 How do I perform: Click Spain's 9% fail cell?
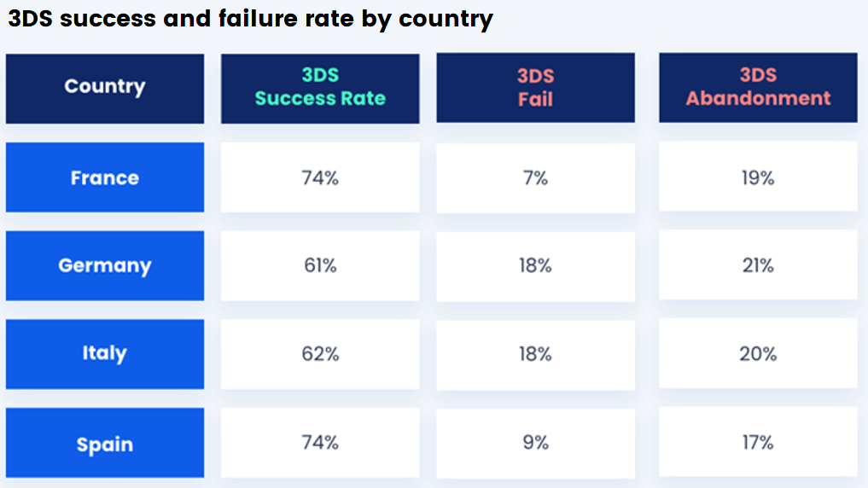point(535,443)
